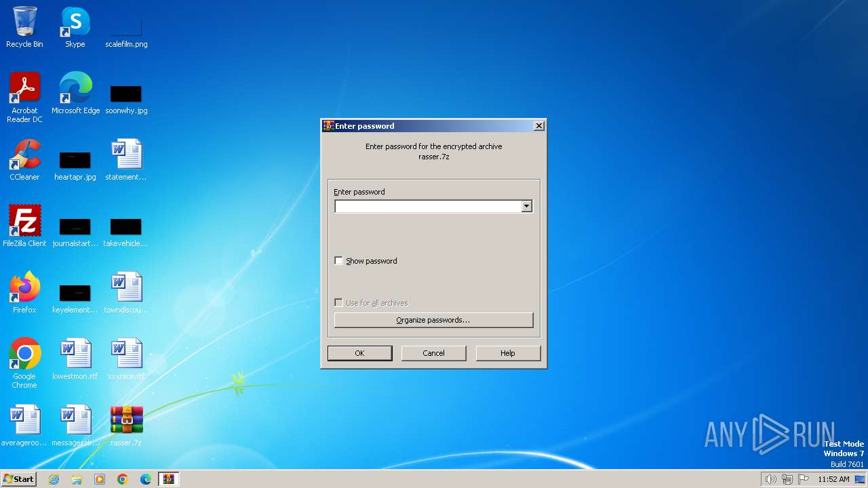Open the volume speaker tray icon
Image resolution: width=868 pixels, height=488 pixels.
pyautogui.click(x=770, y=479)
